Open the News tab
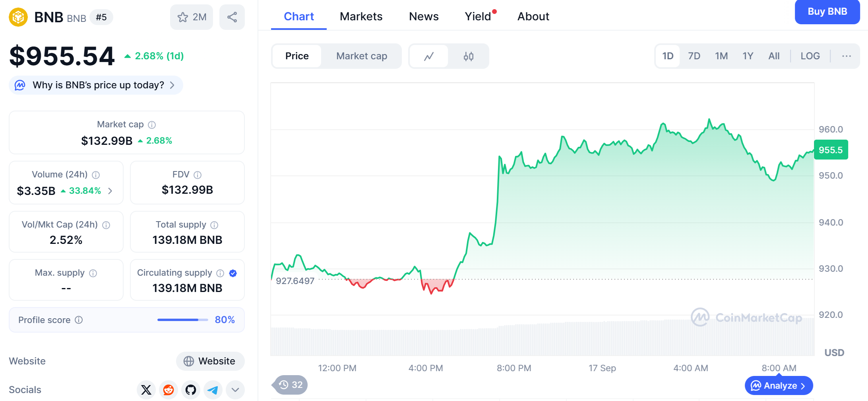The image size is (868, 401). click(x=424, y=16)
